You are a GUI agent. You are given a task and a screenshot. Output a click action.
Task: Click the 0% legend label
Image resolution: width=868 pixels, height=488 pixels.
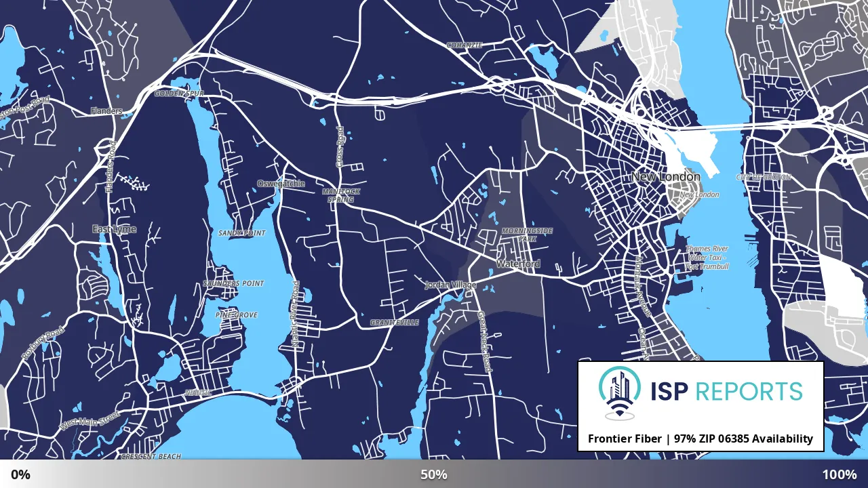(x=20, y=474)
